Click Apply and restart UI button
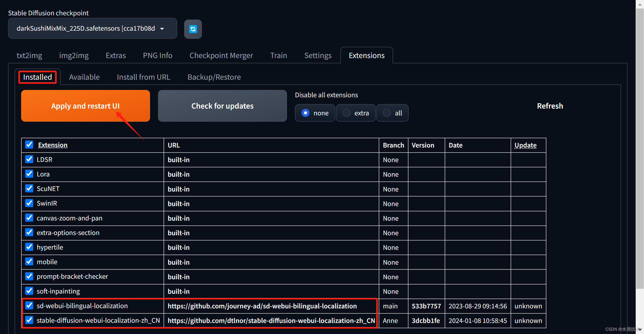 point(86,106)
